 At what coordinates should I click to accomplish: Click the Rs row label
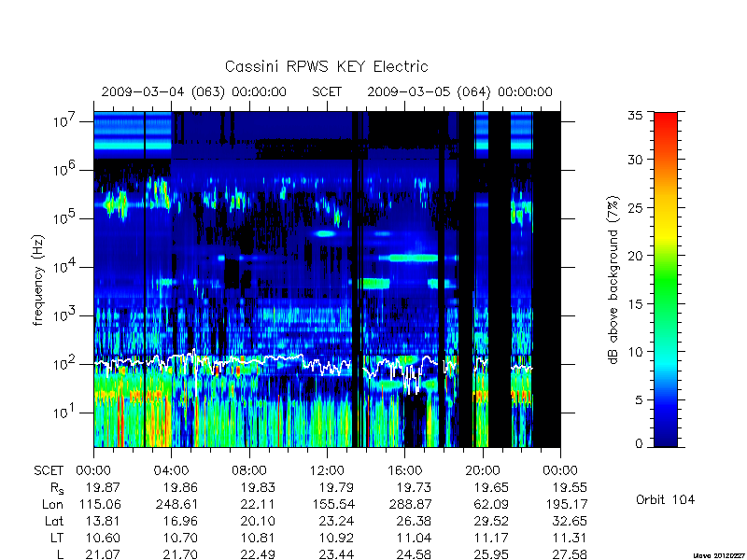pos(56,488)
